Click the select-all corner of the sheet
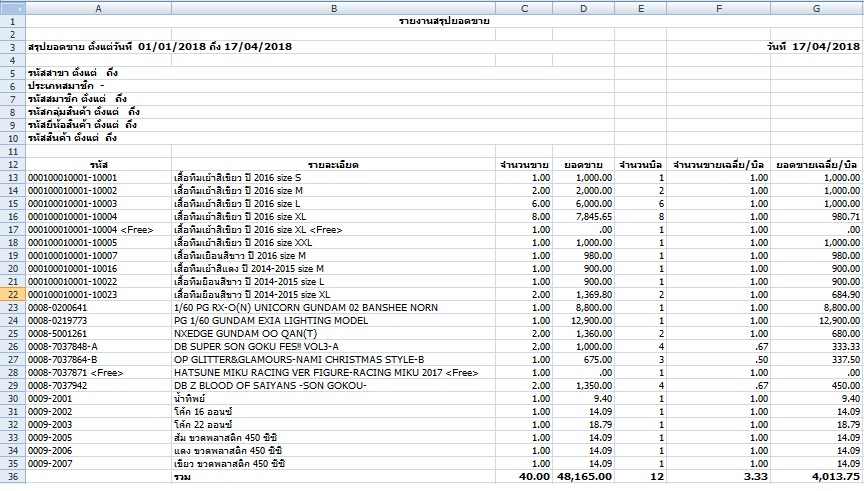The width and height of the screenshot is (864, 491). (x=13, y=8)
